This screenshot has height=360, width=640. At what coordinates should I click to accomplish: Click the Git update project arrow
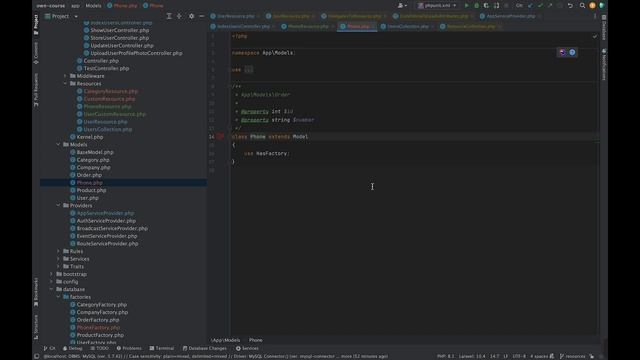coord(530,6)
